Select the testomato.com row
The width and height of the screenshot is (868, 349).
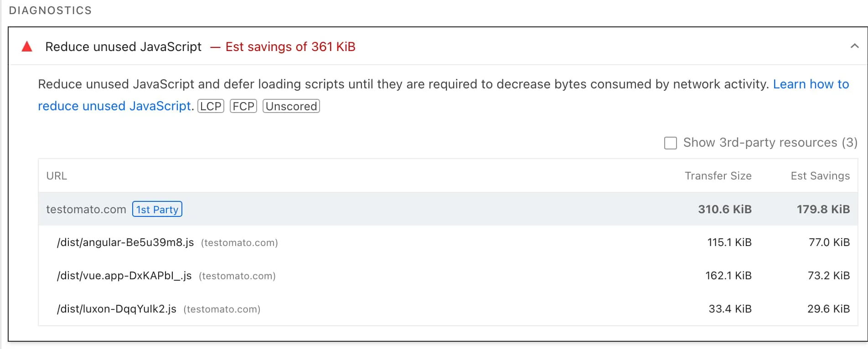coord(86,209)
